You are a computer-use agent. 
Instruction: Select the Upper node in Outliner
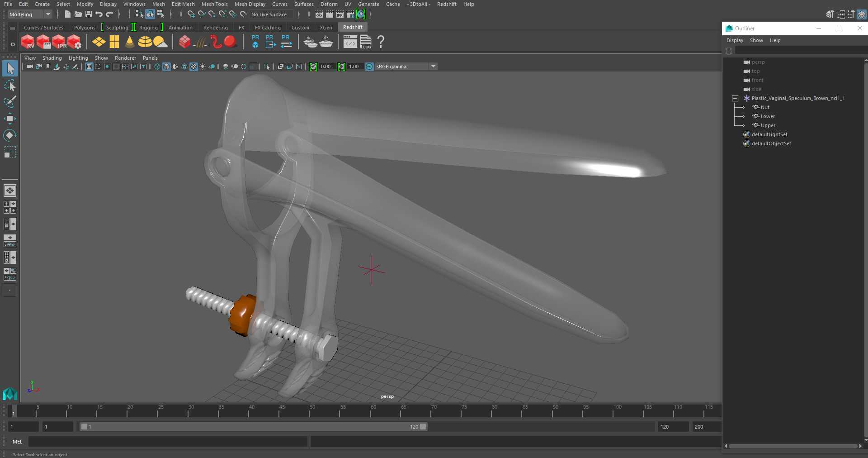tap(768, 125)
